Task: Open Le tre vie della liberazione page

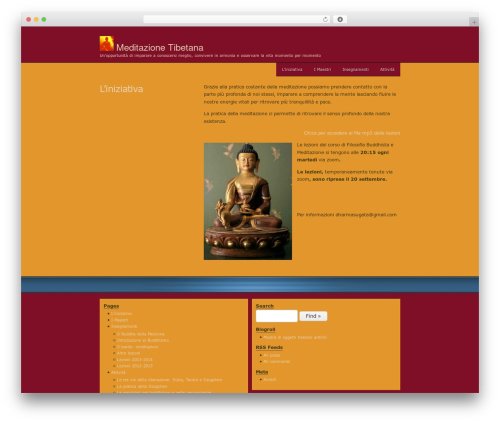Action: [169, 380]
